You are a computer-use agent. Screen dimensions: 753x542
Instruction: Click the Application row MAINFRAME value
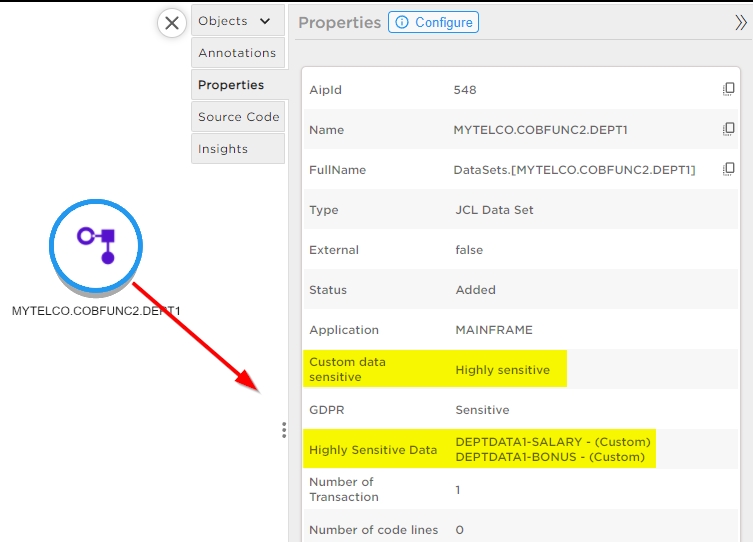coord(493,330)
